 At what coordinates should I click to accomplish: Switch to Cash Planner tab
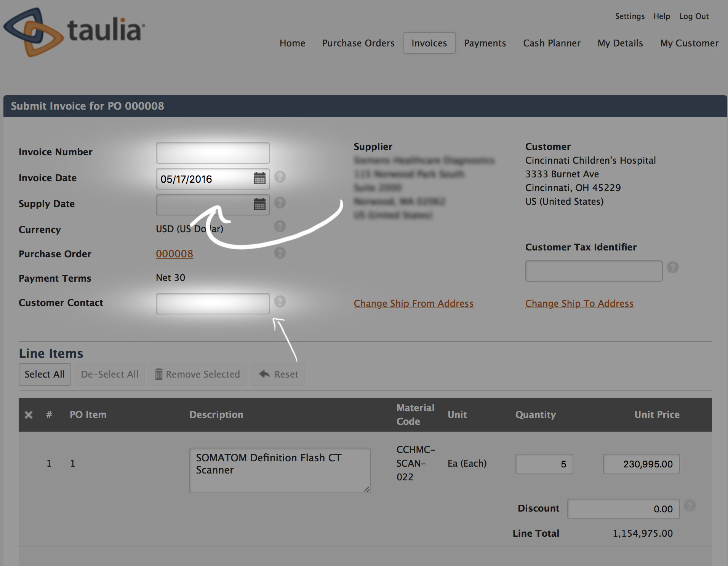point(552,43)
